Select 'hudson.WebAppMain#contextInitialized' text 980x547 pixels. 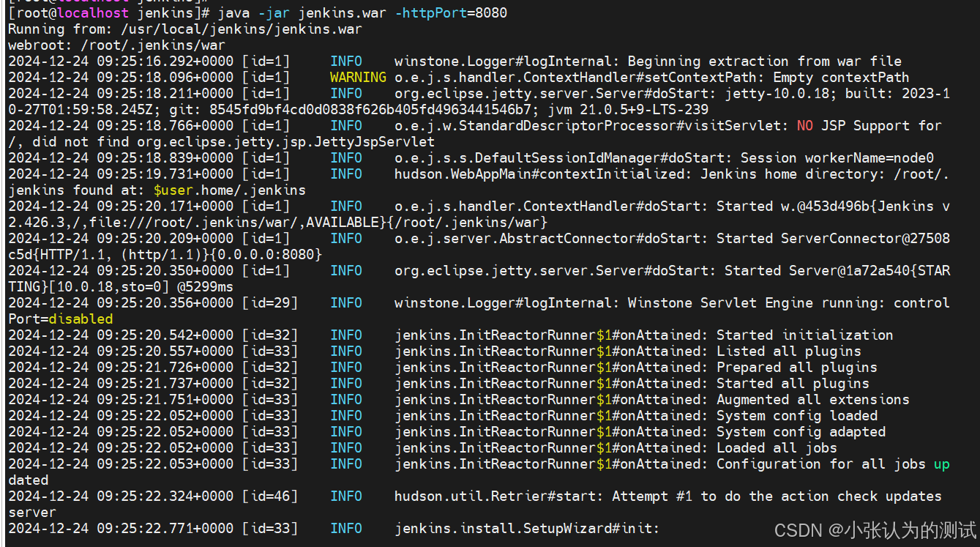[x=542, y=174]
